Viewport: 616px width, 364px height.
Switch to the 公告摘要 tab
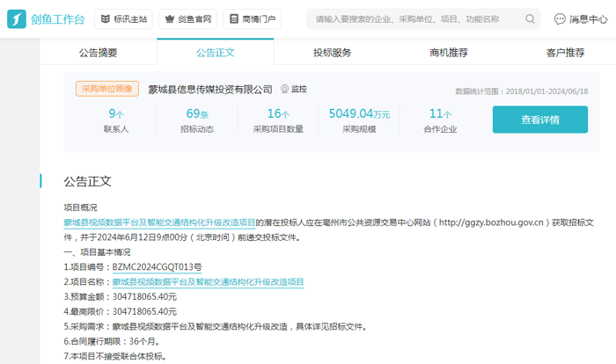(98, 53)
